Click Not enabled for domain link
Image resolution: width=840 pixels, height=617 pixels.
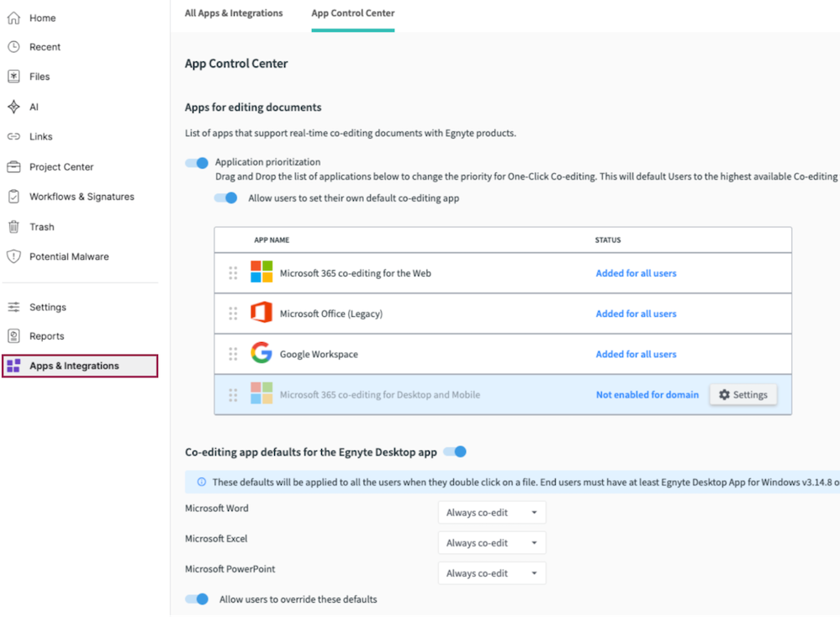click(x=647, y=395)
